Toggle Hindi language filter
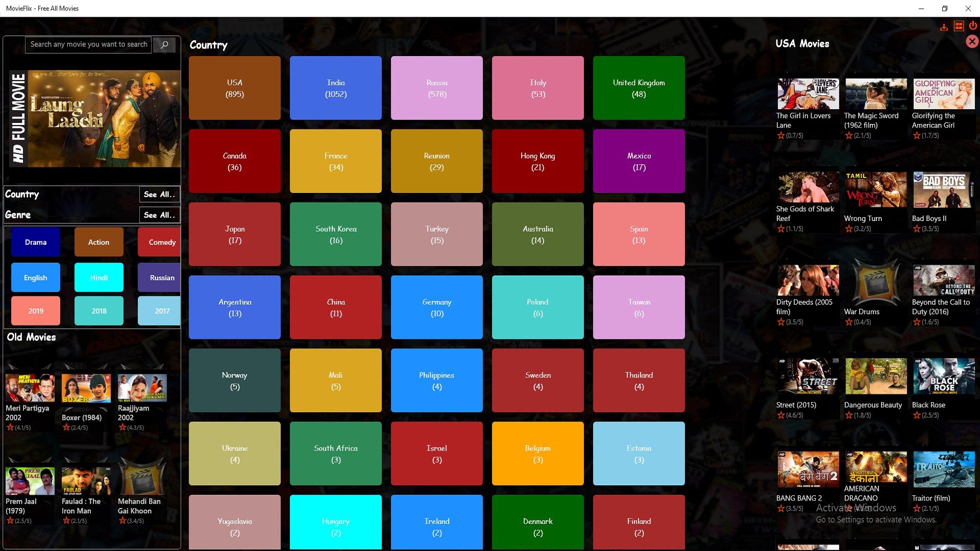This screenshot has height=551, width=980. (x=99, y=277)
